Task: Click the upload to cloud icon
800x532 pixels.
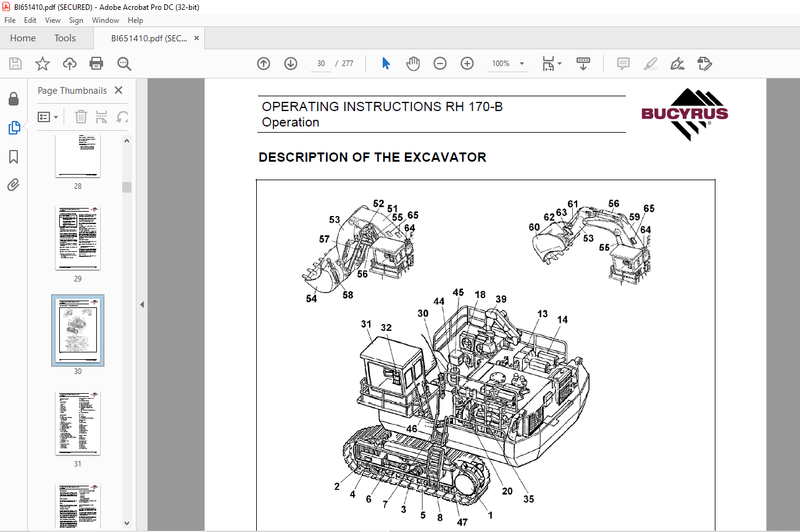Action: [x=69, y=64]
